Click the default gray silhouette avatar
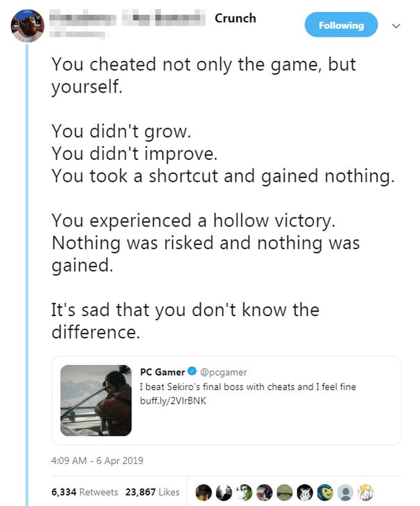The width and height of the screenshot is (420, 506). point(346,492)
